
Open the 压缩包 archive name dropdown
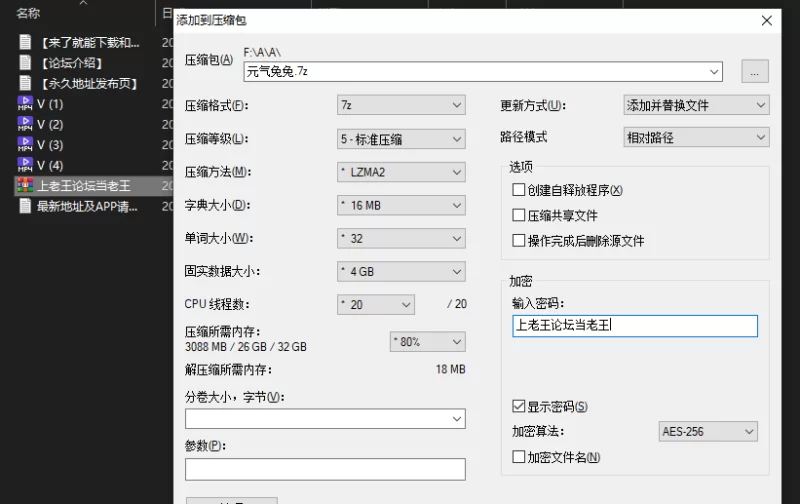(x=714, y=72)
